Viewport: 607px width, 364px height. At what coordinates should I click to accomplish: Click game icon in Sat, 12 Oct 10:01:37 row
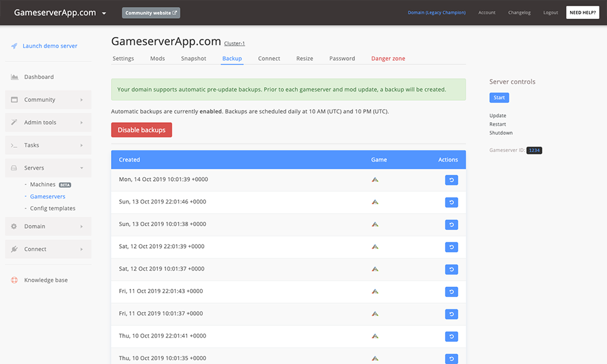(375, 269)
